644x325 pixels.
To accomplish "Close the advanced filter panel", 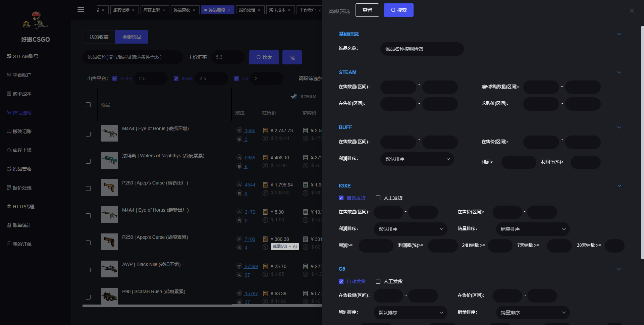I will [x=632, y=11].
